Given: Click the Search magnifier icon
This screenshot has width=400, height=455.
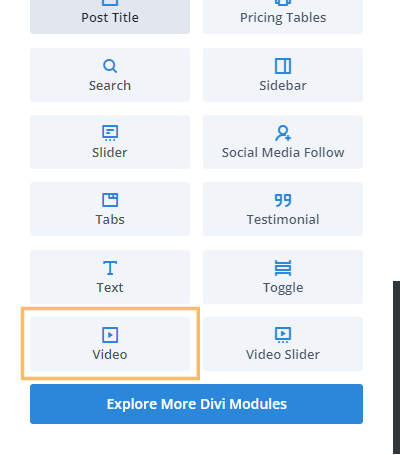Looking at the screenshot, I should click(110, 66).
